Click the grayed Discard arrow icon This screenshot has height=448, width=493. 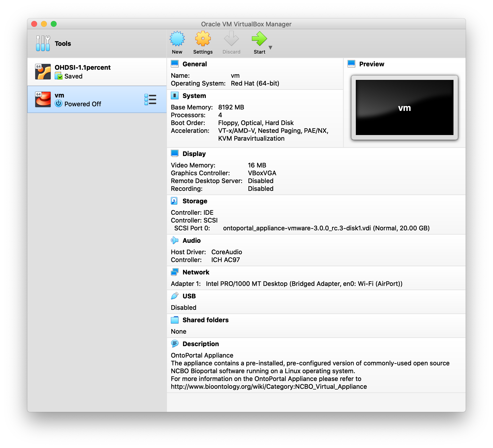(x=231, y=39)
